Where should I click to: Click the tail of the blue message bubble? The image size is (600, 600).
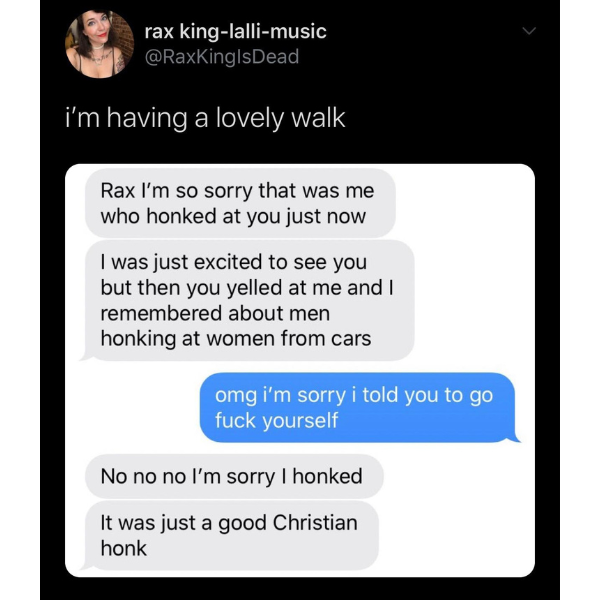tap(515, 437)
